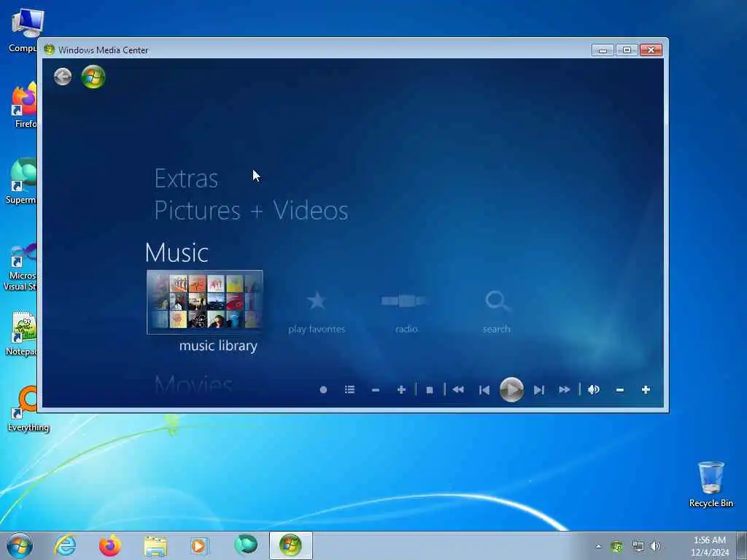Click channel up plus button

(x=401, y=390)
